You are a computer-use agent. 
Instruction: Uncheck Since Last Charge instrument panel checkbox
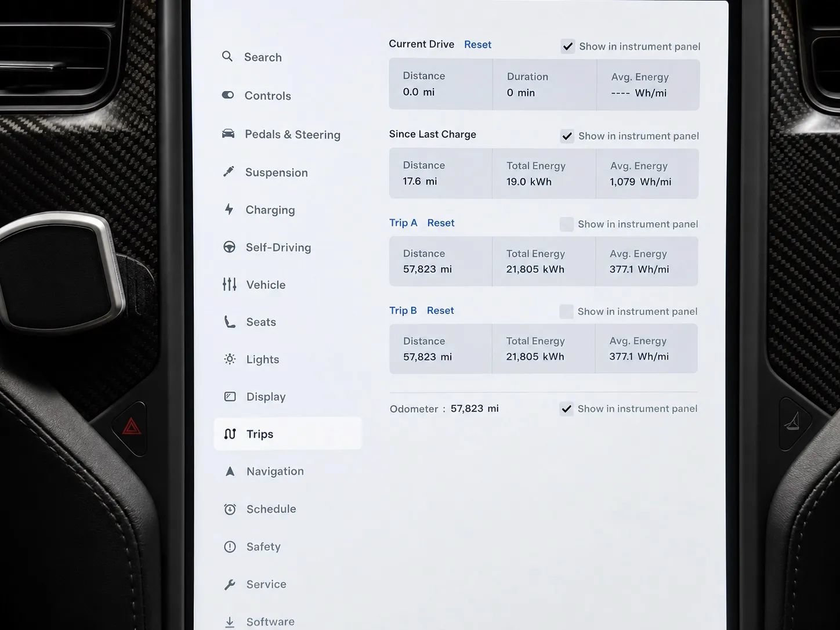click(x=567, y=136)
